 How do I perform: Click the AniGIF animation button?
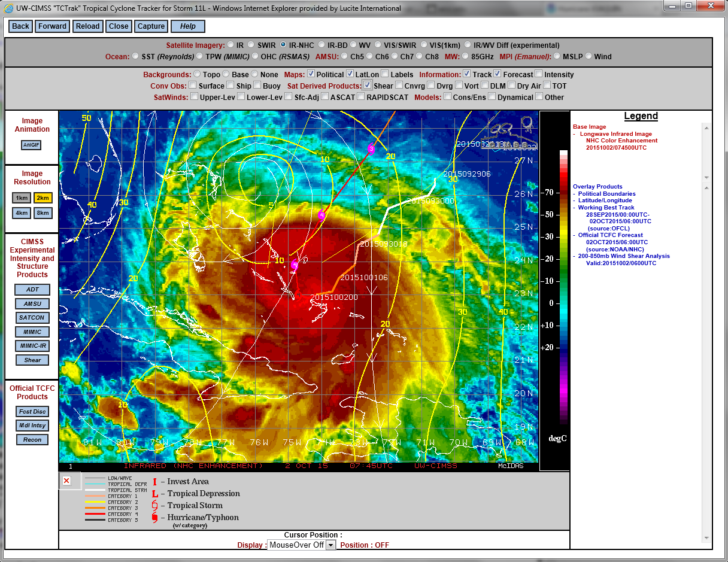[x=32, y=145]
